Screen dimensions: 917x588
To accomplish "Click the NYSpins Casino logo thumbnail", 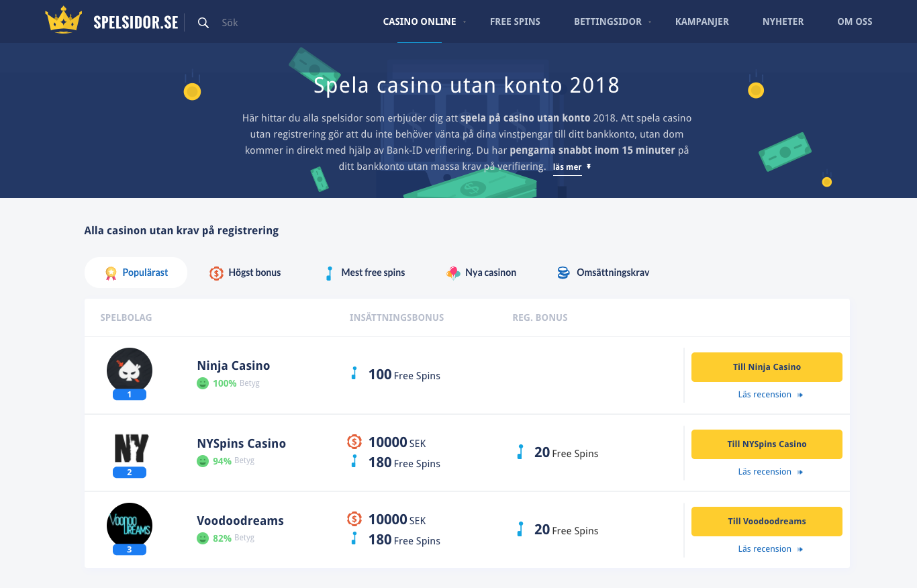I will pos(131,448).
